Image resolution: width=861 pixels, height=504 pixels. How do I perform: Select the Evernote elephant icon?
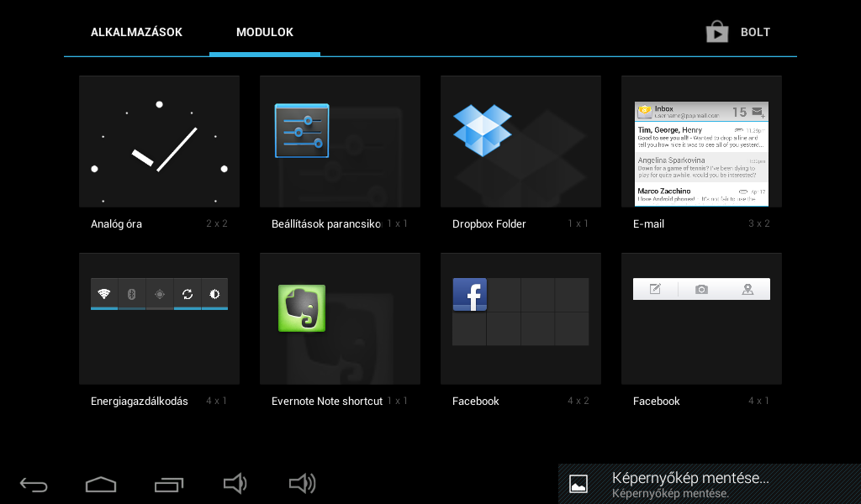302,308
